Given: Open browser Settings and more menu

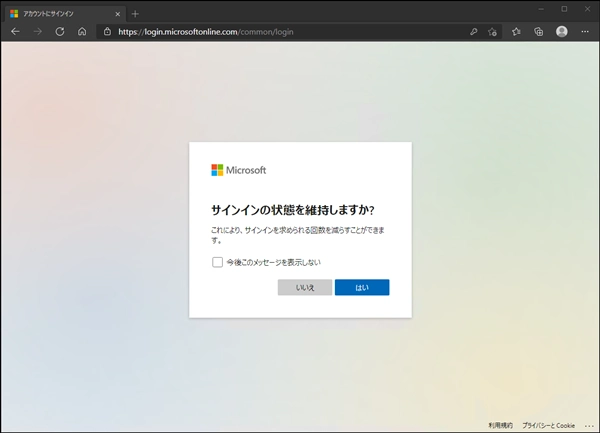Looking at the screenshot, I should pos(585,32).
